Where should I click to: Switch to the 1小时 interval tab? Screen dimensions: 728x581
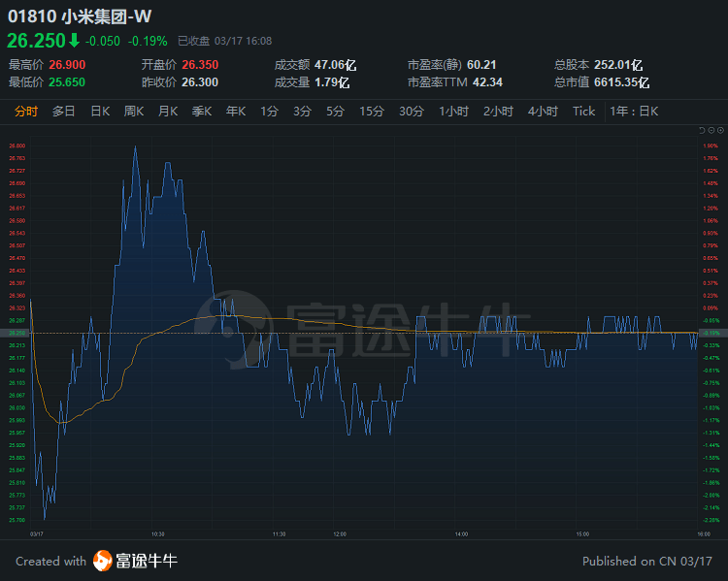(x=454, y=112)
